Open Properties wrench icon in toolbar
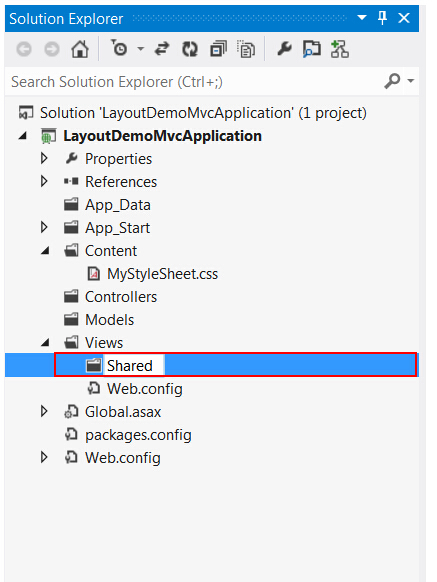Viewport: 437px width, 582px height. point(284,49)
